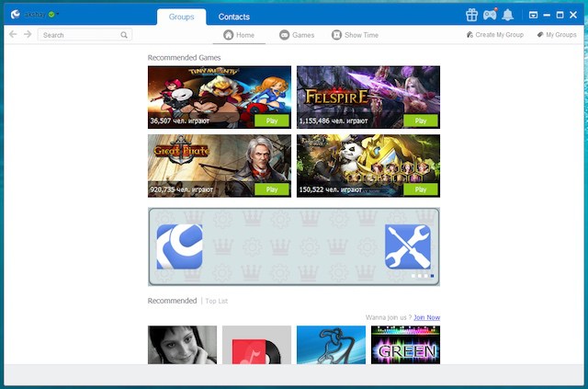The width and height of the screenshot is (588, 389).
Task: Open My Groups
Action: [x=557, y=35]
